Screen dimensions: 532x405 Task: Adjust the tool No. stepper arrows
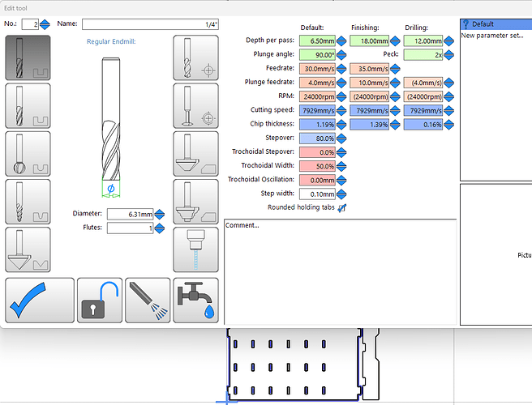(44, 25)
